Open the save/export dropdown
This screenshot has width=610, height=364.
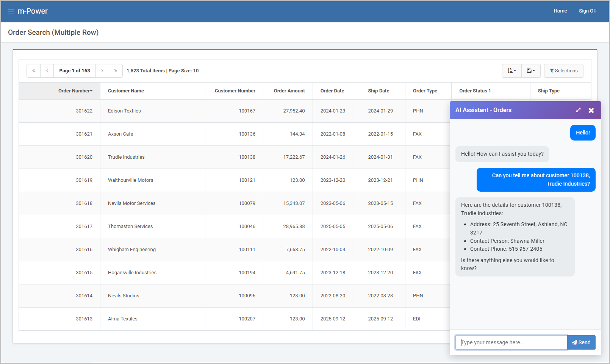(531, 71)
